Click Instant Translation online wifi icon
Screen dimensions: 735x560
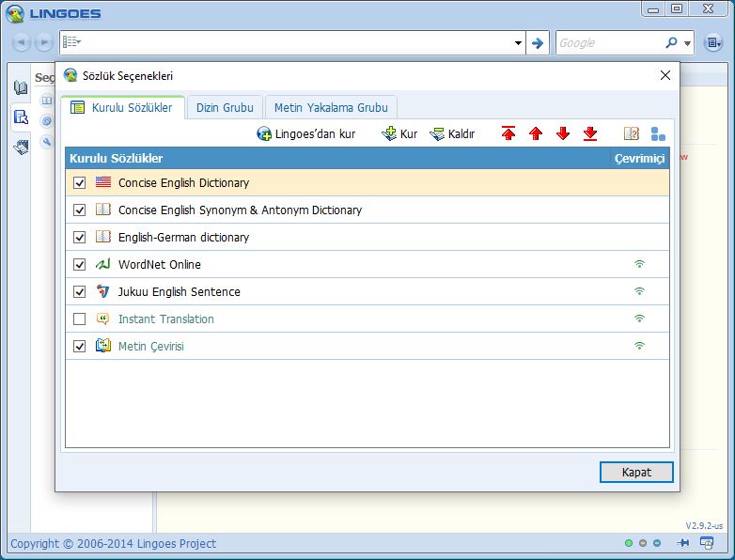pos(639,319)
